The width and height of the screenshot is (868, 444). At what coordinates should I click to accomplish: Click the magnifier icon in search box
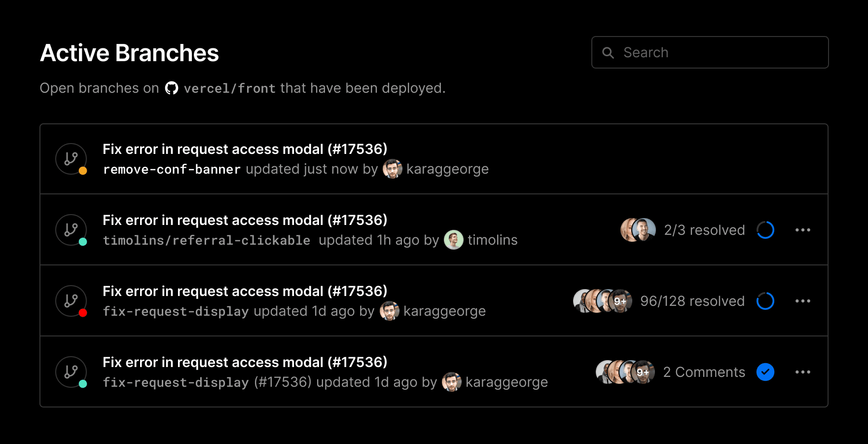tap(608, 53)
